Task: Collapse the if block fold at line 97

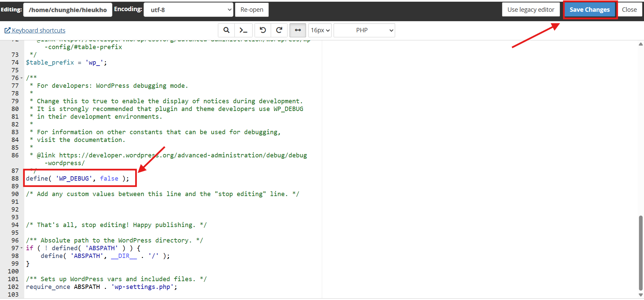Action: pos(22,248)
